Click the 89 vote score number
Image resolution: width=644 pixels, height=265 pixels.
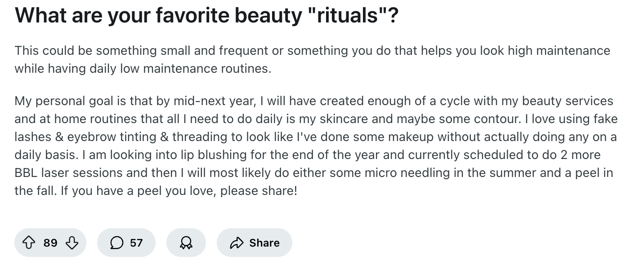pyautogui.click(x=50, y=243)
